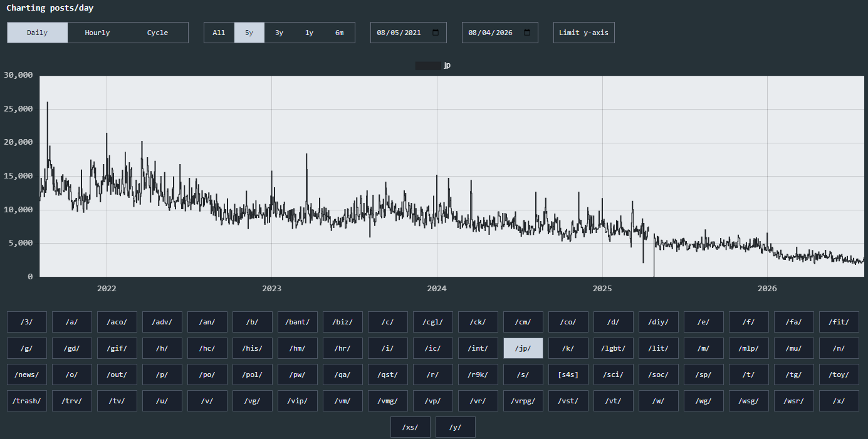Select the [s4s] board button
Viewport: 868px width, 439px height.
click(568, 374)
